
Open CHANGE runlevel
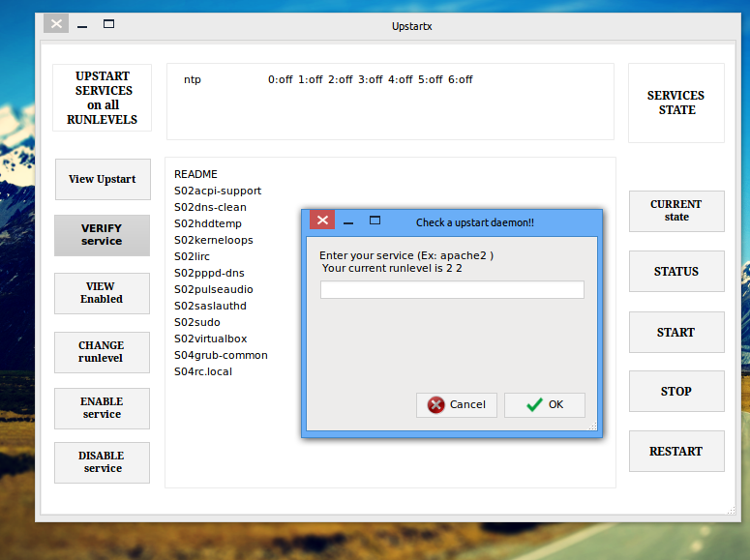(x=102, y=352)
